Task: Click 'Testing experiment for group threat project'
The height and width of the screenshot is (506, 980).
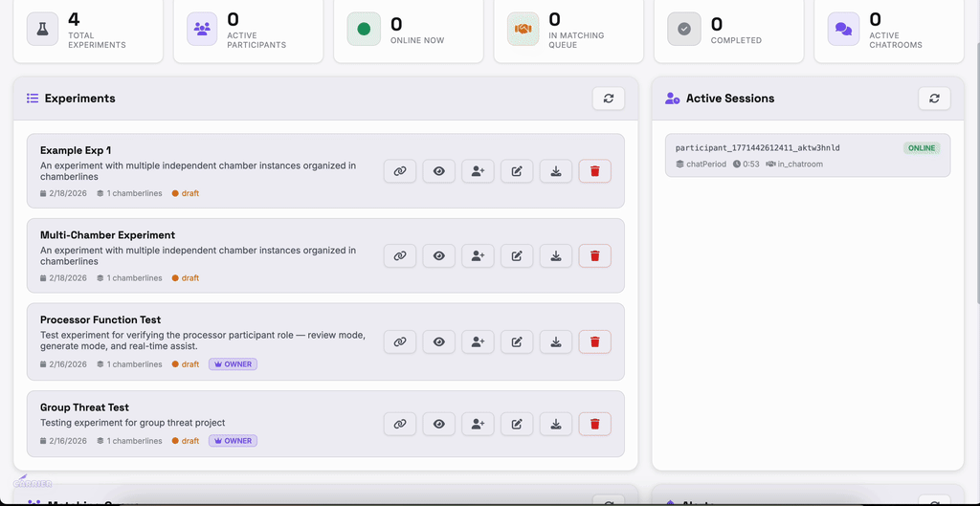Action: [132, 423]
